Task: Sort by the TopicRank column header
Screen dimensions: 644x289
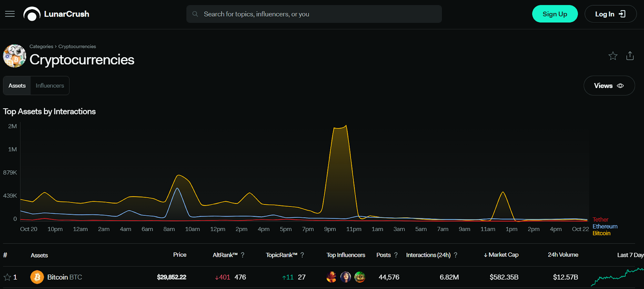Action: [x=281, y=255]
